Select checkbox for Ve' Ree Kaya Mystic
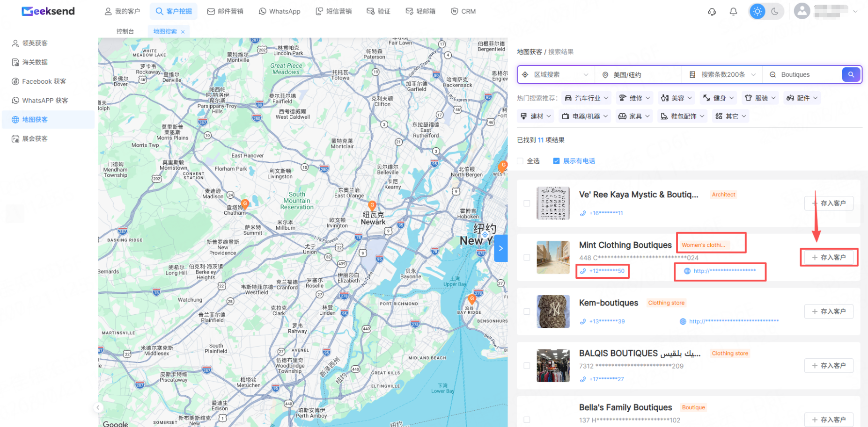Viewport: 868px width, 427px height. 527,203
